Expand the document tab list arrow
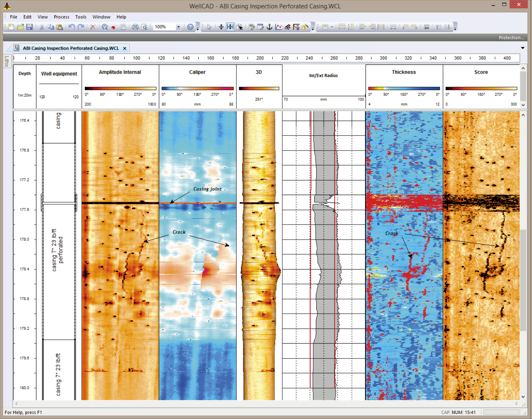This screenshot has height=419, width=532. [522, 48]
